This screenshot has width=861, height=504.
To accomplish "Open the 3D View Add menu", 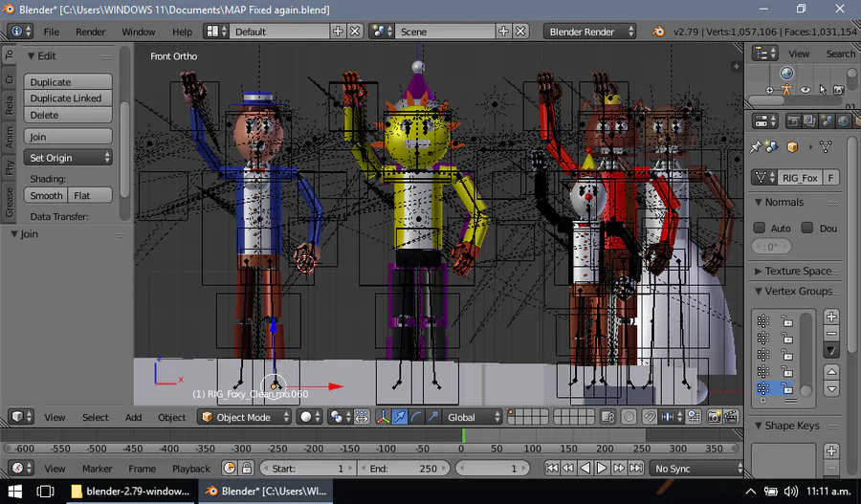I will coord(133,417).
